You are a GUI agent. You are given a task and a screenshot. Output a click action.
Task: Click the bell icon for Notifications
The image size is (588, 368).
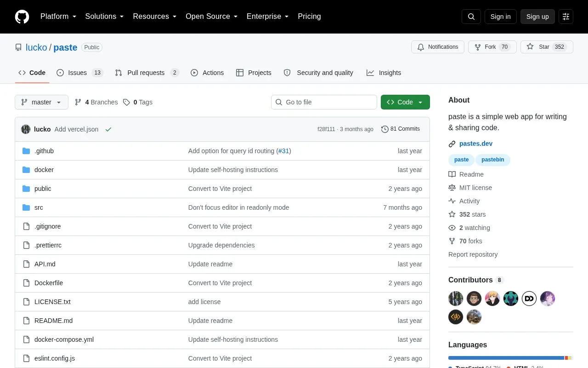(x=421, y=47)
